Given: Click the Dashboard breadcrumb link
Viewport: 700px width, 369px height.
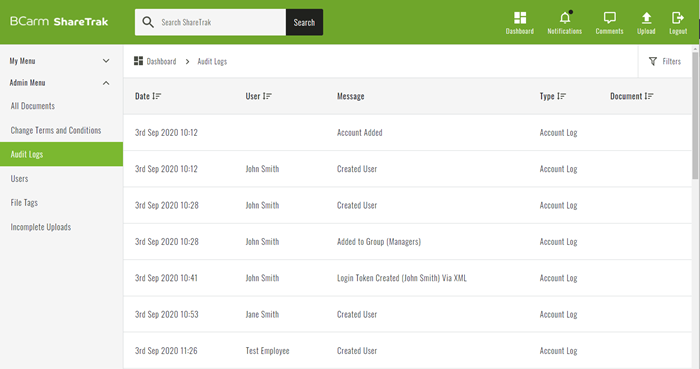Looking at the screenshot, I should click(x=161, y=61).
